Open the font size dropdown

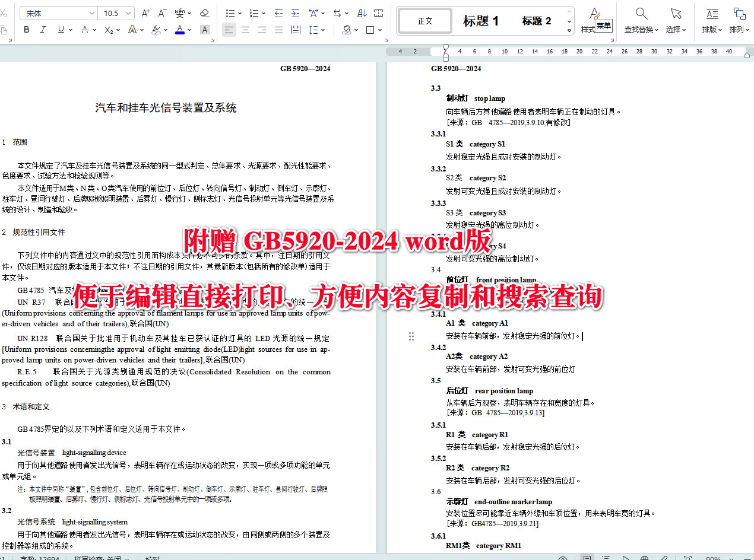pos(127,12)
